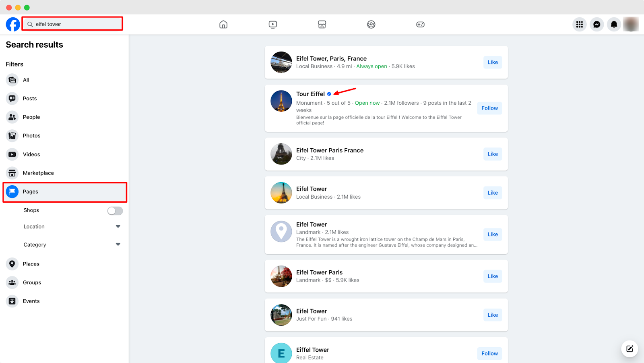Screen dimensions: 644x363
Task: Open Eifel Tower Just For Fun thumbnail
Action: [281, 315]
